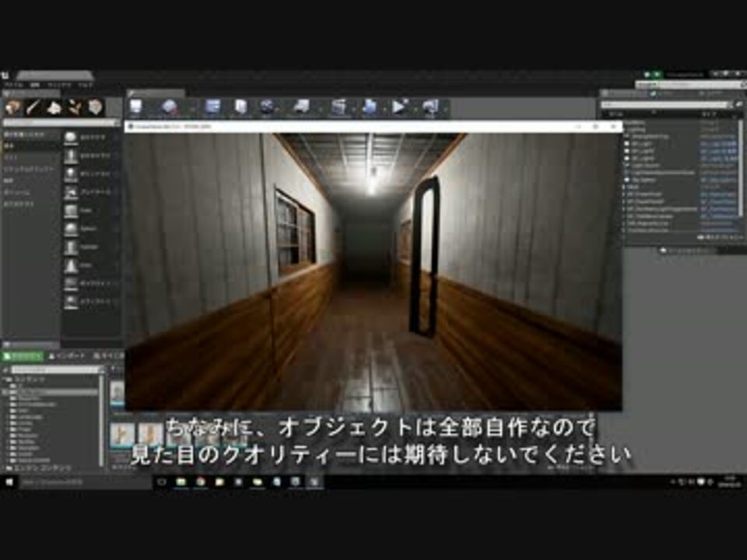Open the 編集 menu
747x560 pixels.
35,85
